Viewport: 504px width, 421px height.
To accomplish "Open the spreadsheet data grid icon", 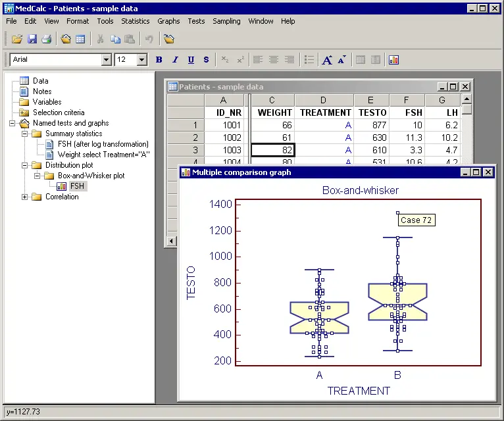I will (x=80, y=39).
